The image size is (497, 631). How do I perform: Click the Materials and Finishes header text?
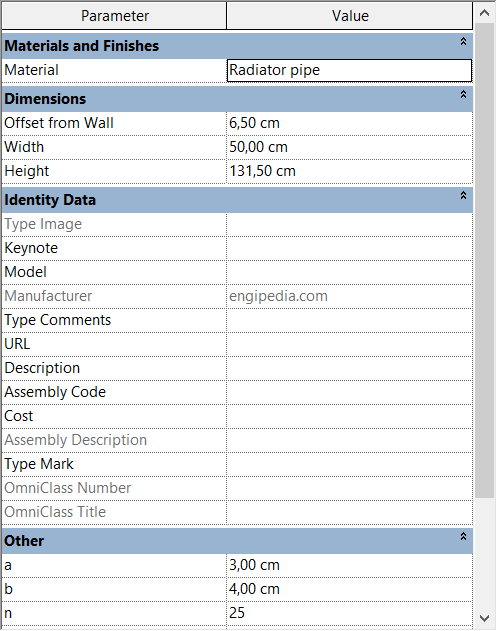(82, 46)
